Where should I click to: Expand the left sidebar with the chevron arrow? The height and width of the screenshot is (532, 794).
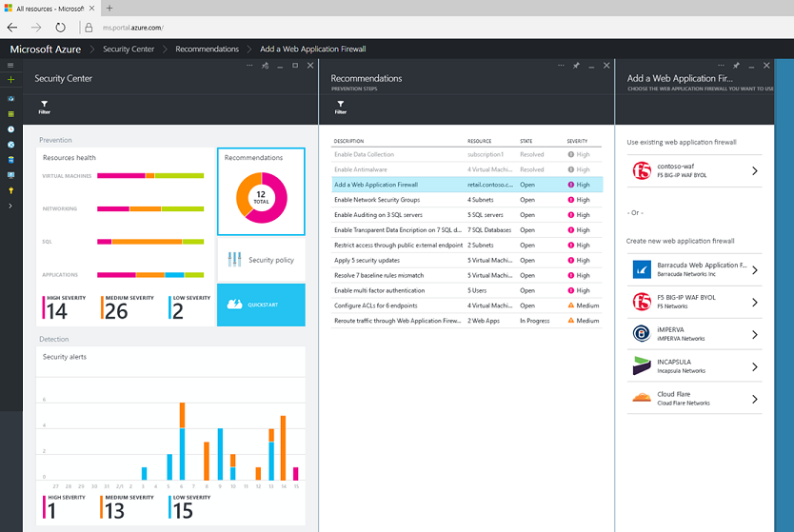[10, 206]
